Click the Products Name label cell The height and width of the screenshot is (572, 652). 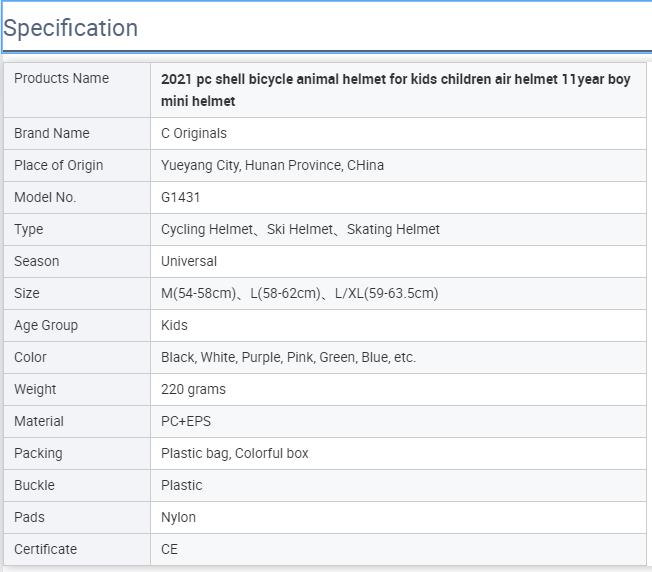click(77, 90)
